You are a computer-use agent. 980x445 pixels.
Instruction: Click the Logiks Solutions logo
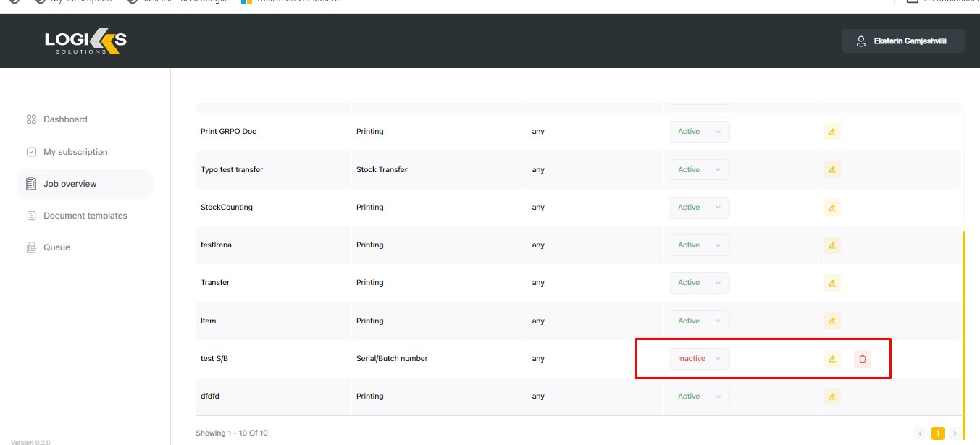(x=85, y=42)
